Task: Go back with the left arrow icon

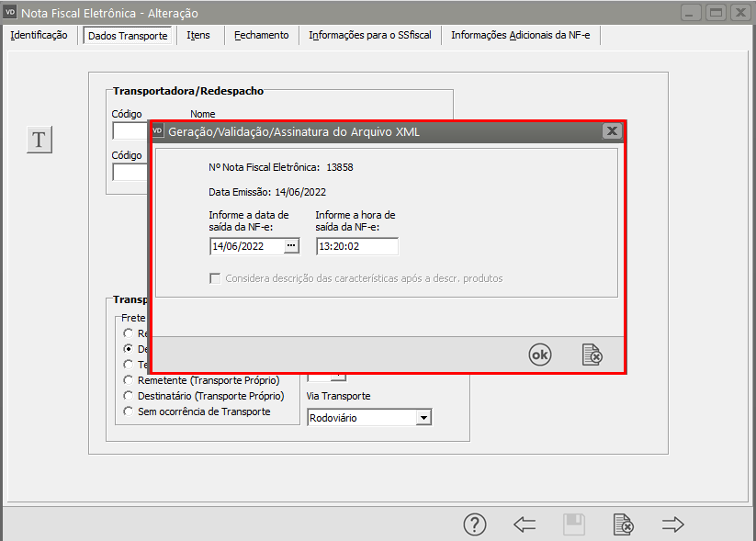Action: 525,524
